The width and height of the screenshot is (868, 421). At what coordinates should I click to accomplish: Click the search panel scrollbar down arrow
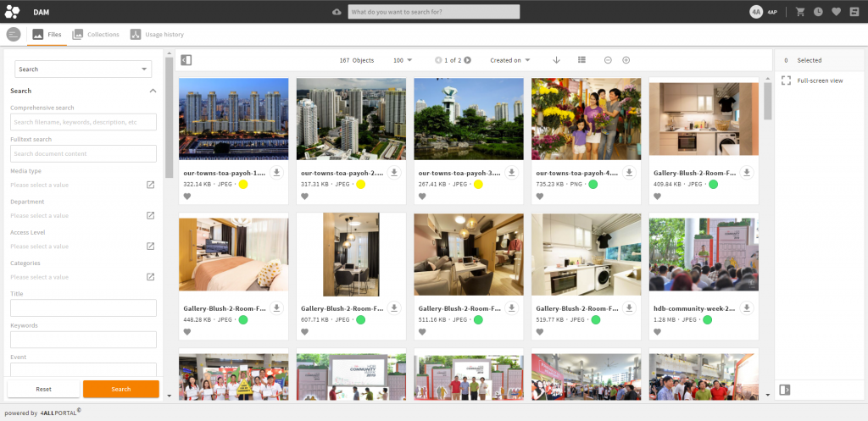(x=169, y=396)
